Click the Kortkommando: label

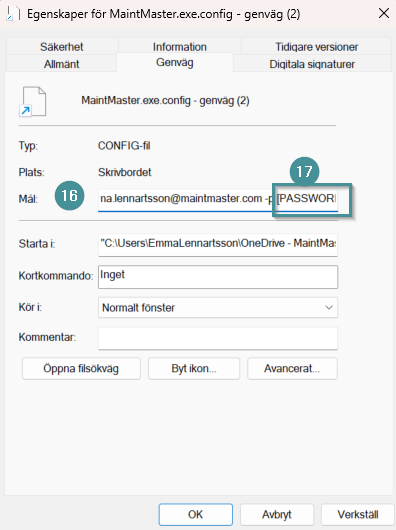pos(56,276)
